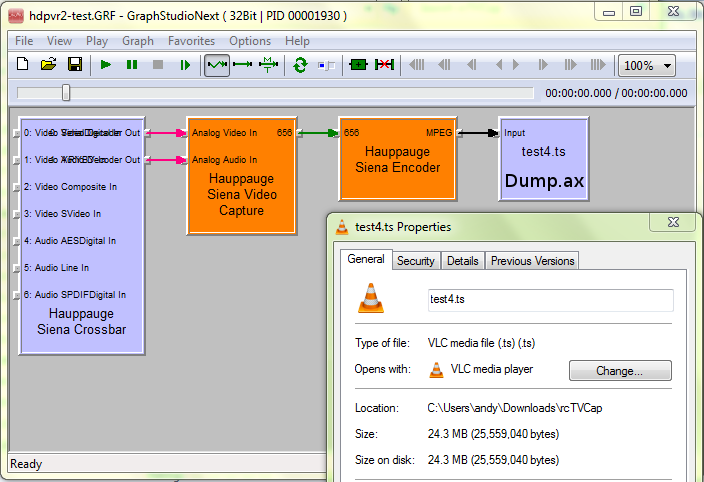Stop the graph playback
Viewport: 704px width, 482px height.
(158, 65)
